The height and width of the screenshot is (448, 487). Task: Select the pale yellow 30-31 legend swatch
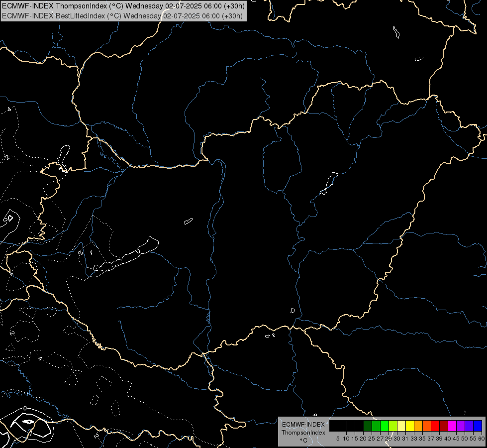401,426
